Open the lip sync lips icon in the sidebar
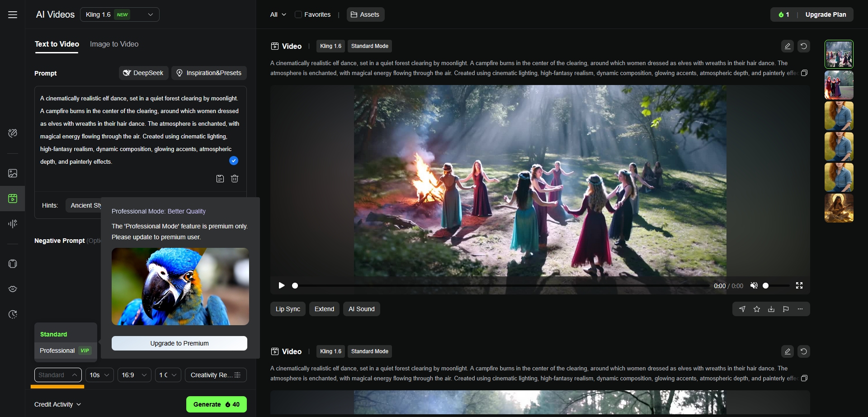The image size is (868, 417). [13, 289]
